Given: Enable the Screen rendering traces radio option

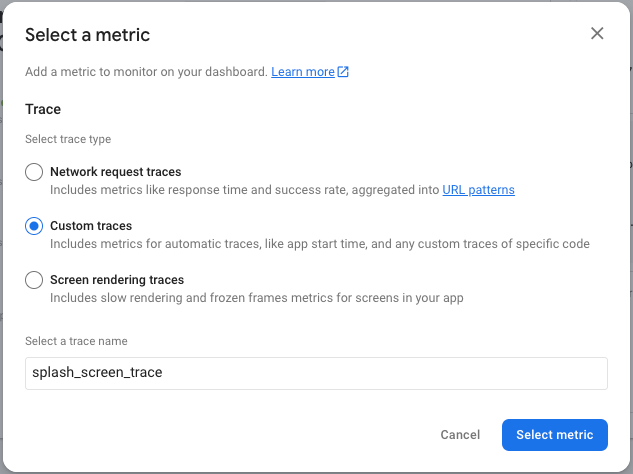Looking at the screenshot, I should point(34,280).
